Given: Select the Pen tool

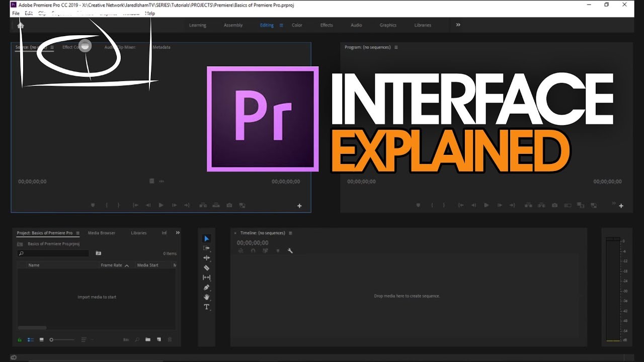Looking at the screenshot, I should (206, 288).
